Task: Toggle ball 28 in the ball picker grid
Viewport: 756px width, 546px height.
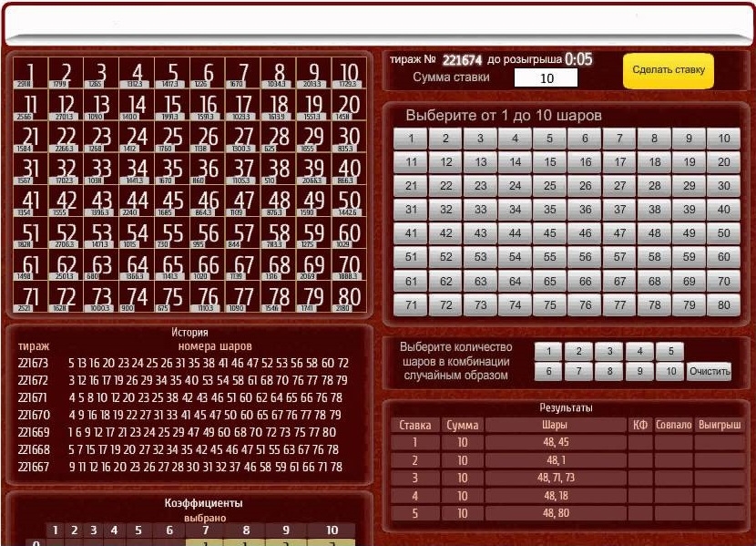Action: tap(654, 186)
